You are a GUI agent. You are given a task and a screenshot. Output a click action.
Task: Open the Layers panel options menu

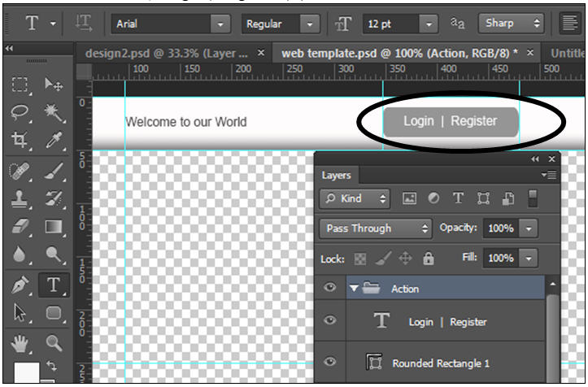click(x=549, y=175)
